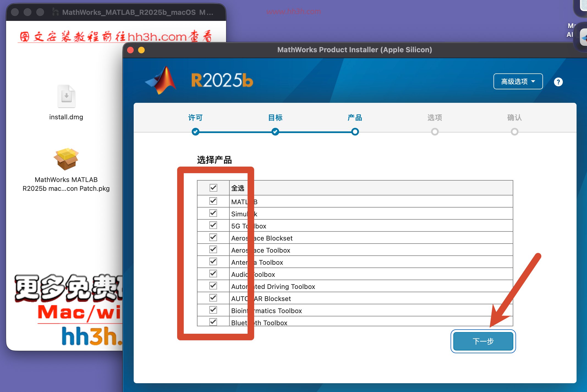The width and height of the screenshot is (587, 392).
Task: Click the 选项 pending step marker
Action: (x=435, y=132)
